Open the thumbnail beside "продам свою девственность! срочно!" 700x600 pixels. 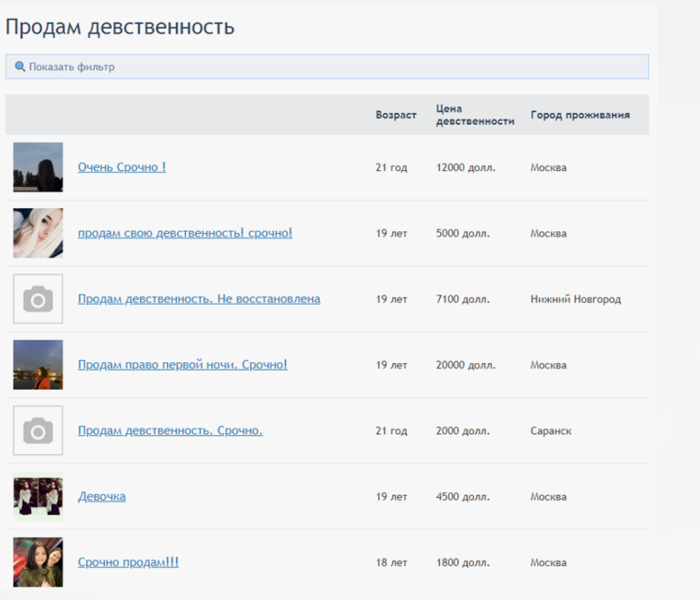38,233
